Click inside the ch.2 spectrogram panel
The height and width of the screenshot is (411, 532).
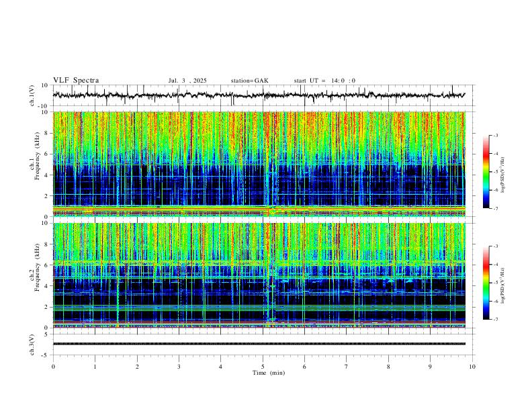pos(259,275)
